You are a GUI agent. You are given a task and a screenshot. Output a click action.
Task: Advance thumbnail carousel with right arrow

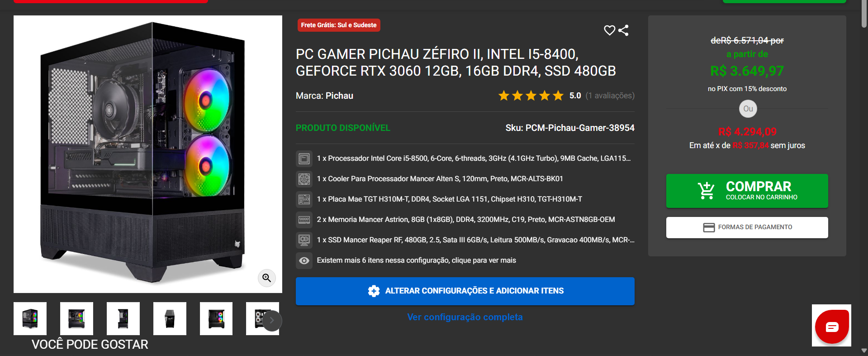coord(272,321)
